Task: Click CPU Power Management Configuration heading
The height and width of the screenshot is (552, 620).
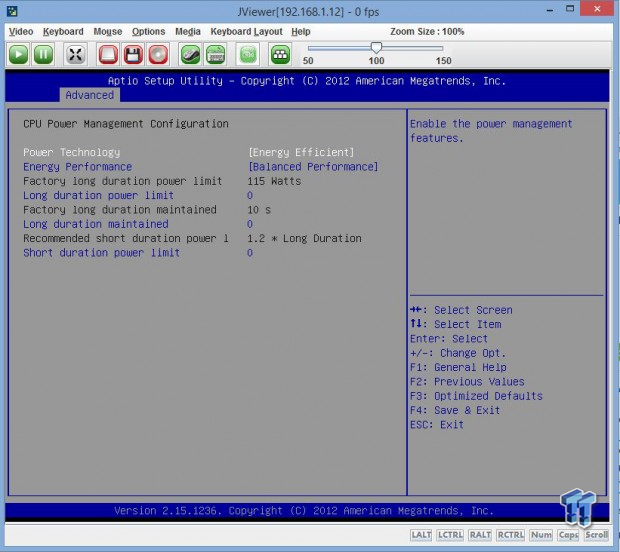Action: tap(126, 124)
